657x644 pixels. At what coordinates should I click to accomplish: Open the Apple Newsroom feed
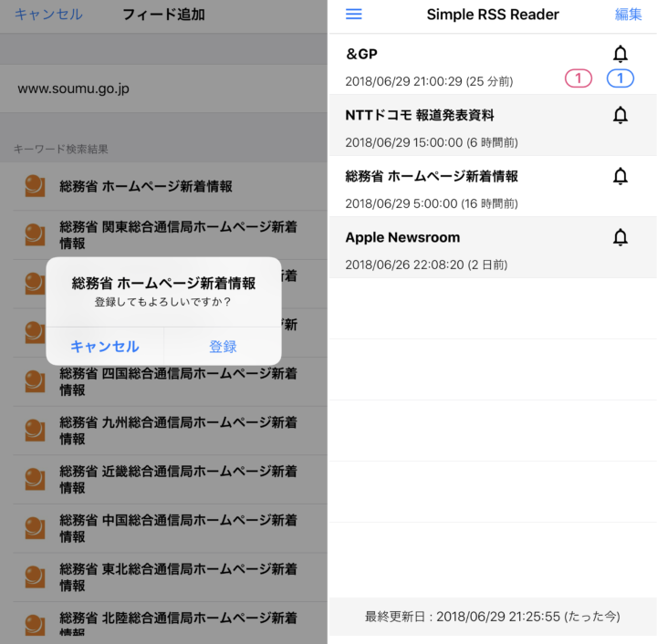(x=493, y=247)
